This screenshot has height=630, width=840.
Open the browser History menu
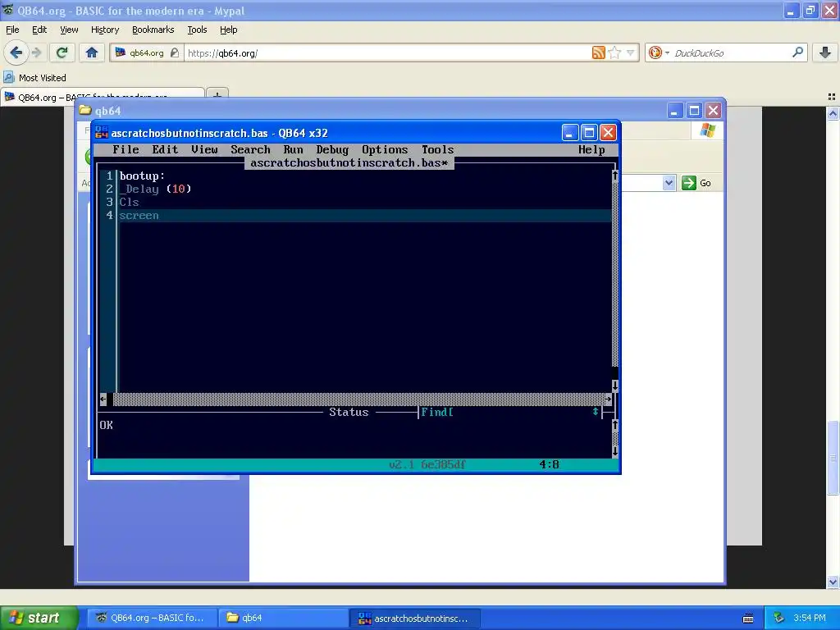[x=104, y=30]
